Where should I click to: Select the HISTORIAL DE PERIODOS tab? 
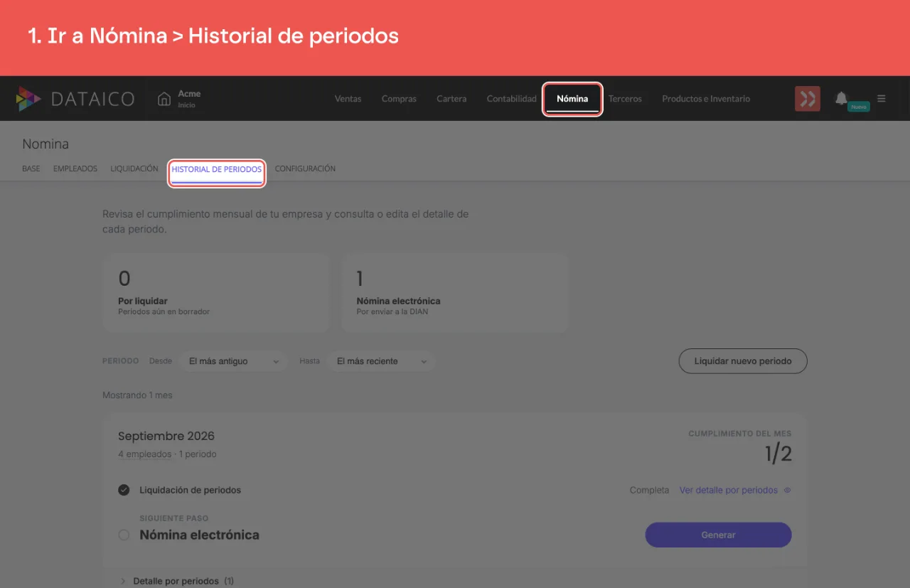[x=217, y=169]
